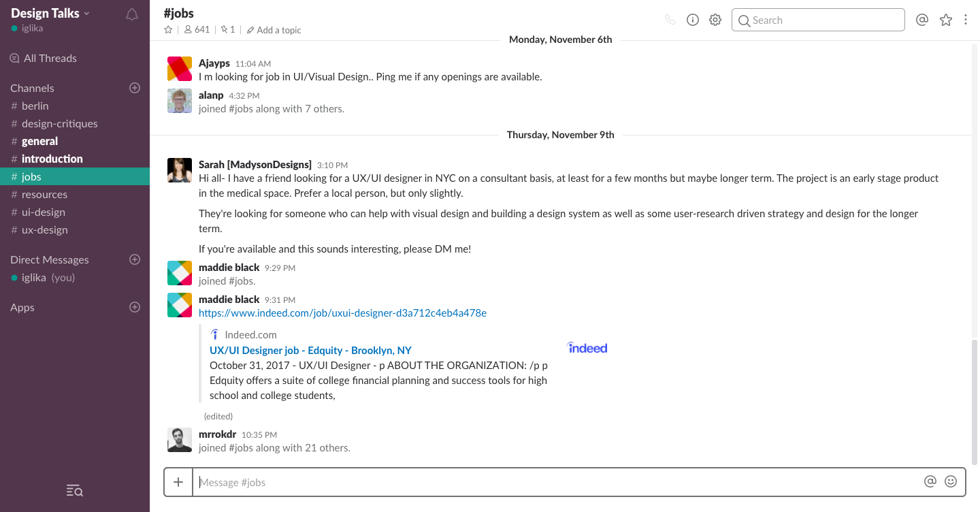Click the Indeed.com source label in preview

click(250, 334)
